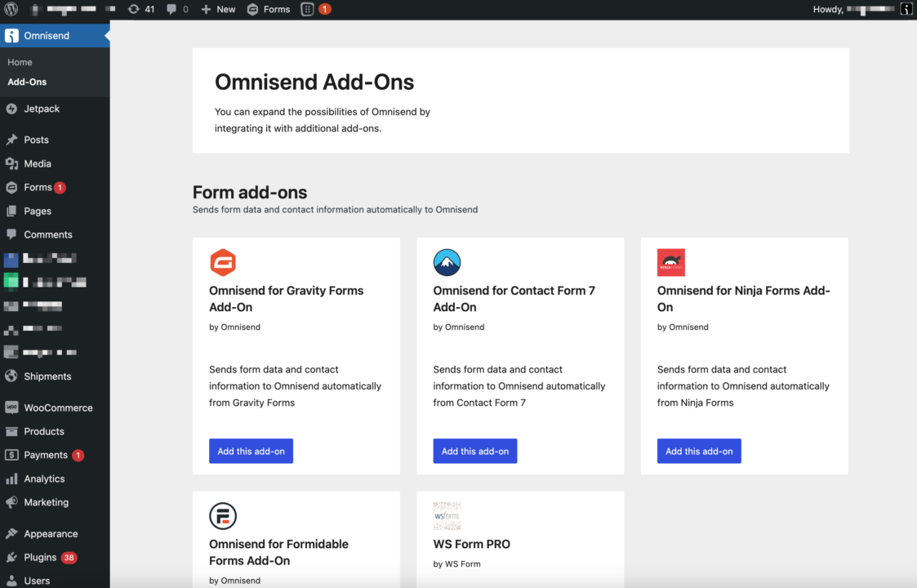Open WooCommerce menu label in sidebar
This screenshot has width=917, height=588.
click(58, 408)
